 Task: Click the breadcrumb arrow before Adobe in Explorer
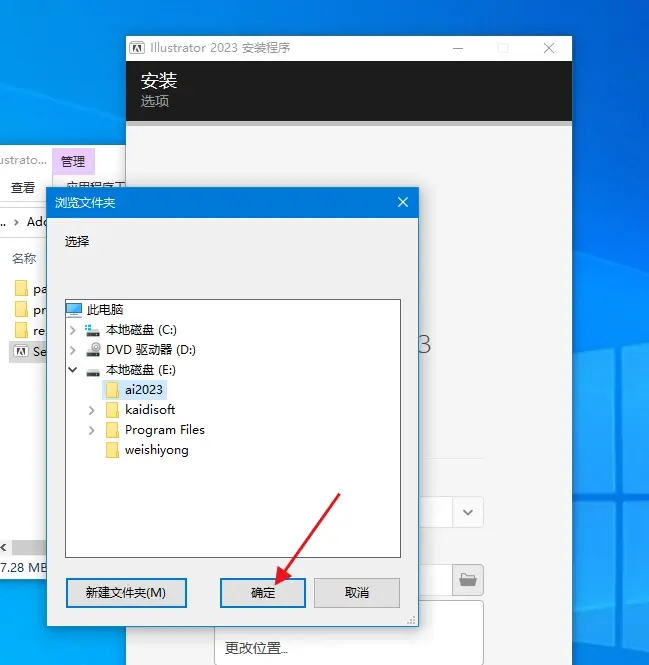click(17, 222)
